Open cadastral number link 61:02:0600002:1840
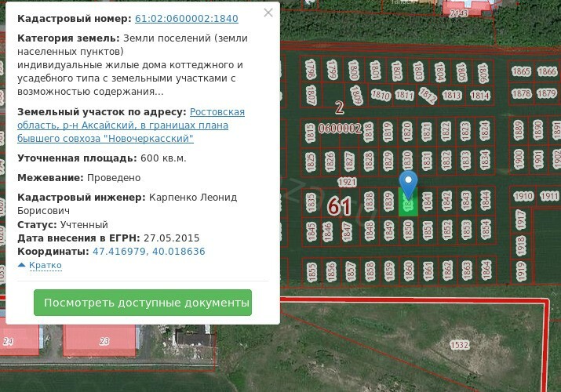 click(187, 18)
